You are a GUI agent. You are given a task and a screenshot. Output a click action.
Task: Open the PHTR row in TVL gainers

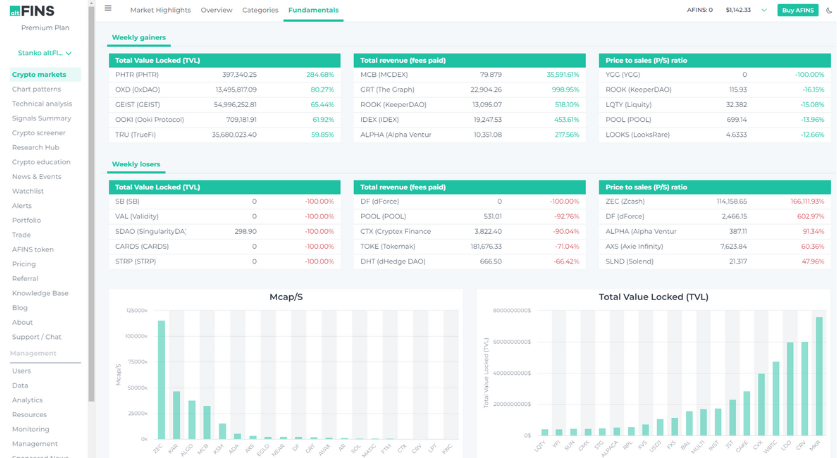click(x=224, y=75)
